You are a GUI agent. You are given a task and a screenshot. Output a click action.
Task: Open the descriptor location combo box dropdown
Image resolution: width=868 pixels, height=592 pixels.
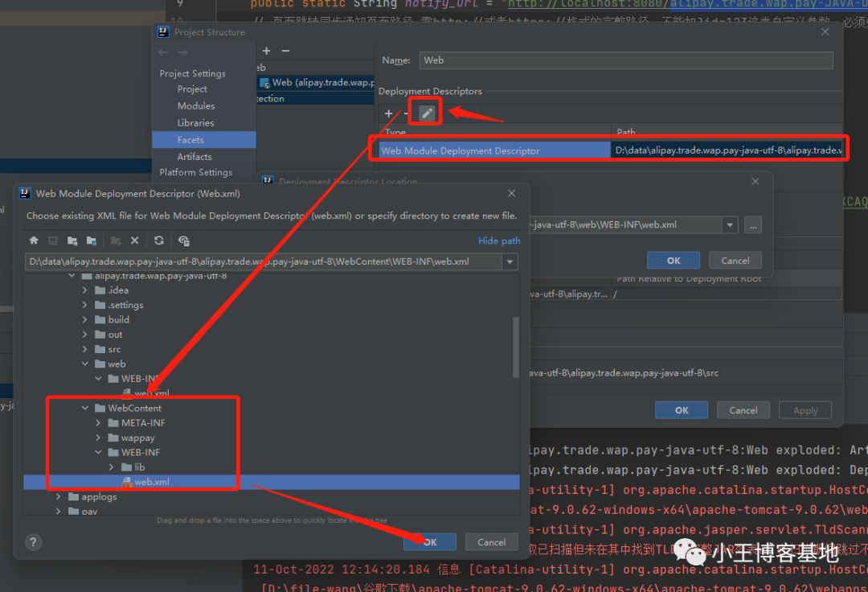730,225
